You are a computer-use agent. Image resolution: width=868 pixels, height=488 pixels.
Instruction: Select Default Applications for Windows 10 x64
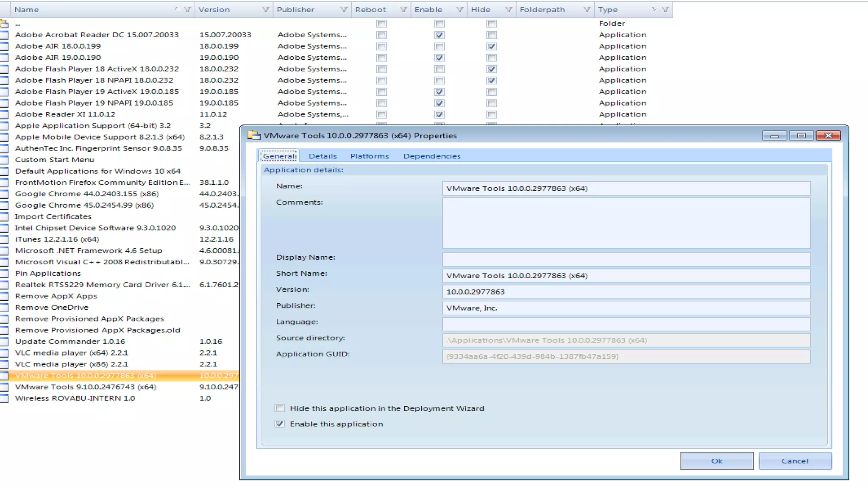(x=120, y=171)
